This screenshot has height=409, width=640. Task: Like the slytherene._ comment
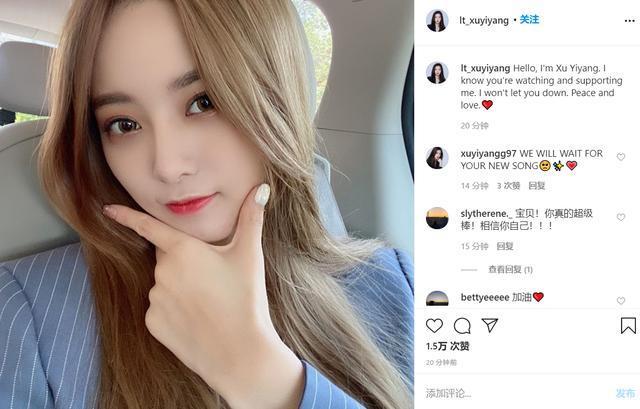coord(621,217)
